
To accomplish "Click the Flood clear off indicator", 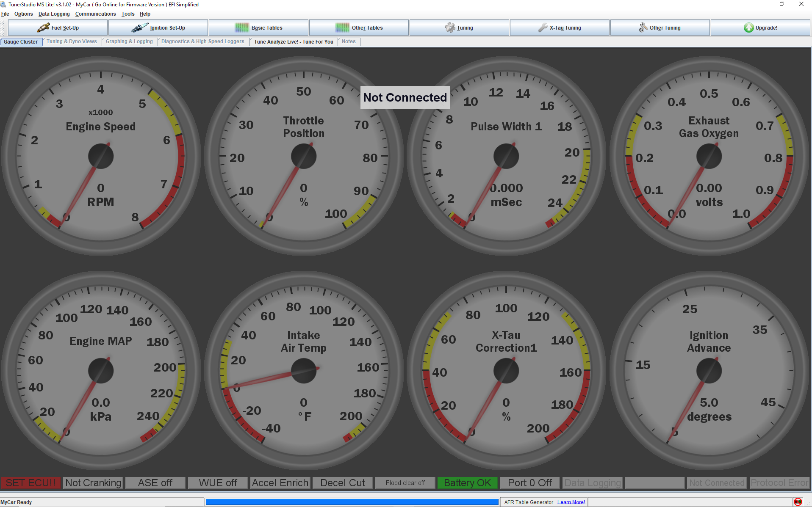I will pyautogui.click(x=405, y=483).
